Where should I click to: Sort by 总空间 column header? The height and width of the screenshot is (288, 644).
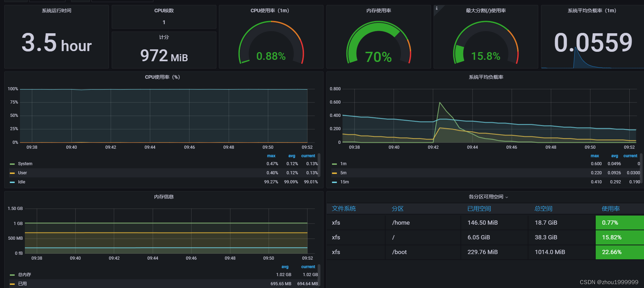click(543, 209)
